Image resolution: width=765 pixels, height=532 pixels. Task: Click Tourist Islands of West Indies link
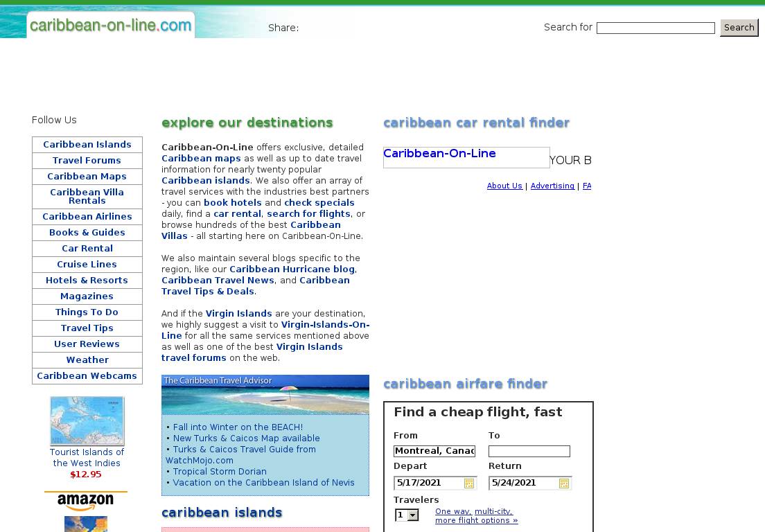click(x=87, y=458)
